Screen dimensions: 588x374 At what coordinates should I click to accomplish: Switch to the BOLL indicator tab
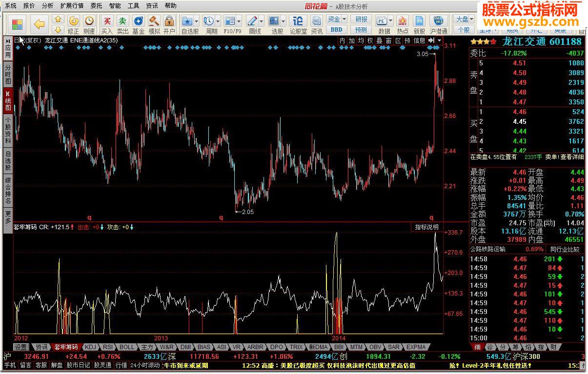tap(127, 347)
